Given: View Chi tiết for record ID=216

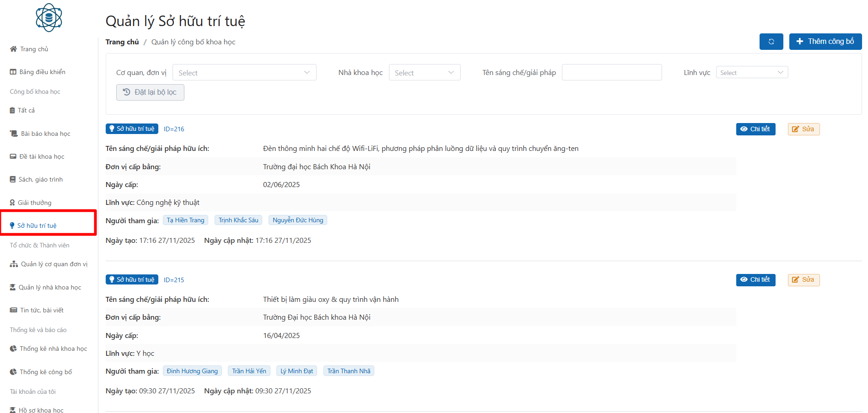Looking at the screenshot, I should pos(755,129).
